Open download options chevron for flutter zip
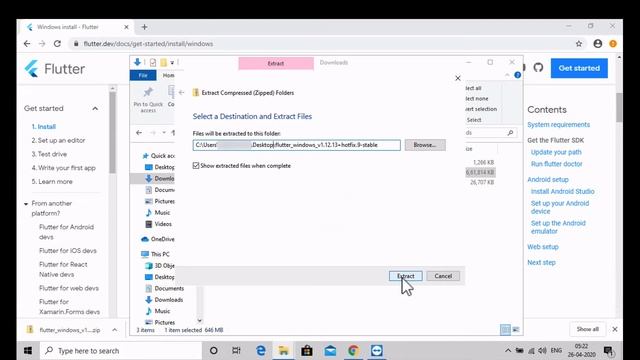This screenshot has width=640, height=360. point(115,330)
